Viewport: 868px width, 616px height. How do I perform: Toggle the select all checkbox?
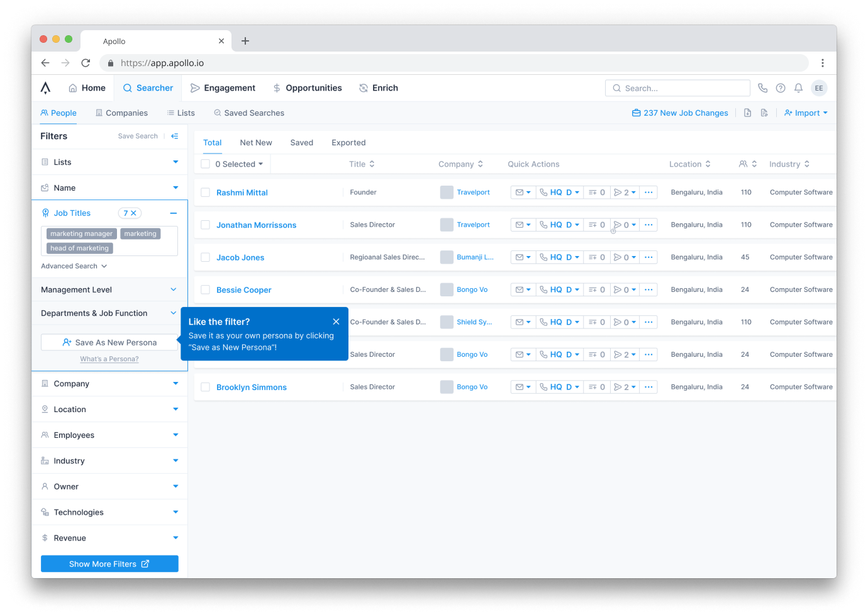click(205, 164)
